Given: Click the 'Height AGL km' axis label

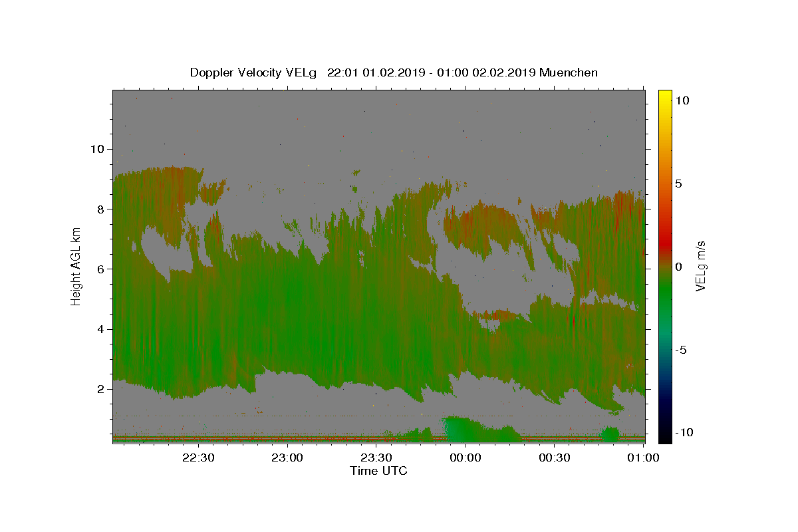Looking at the screenshot, I should (x=76, y=266).
